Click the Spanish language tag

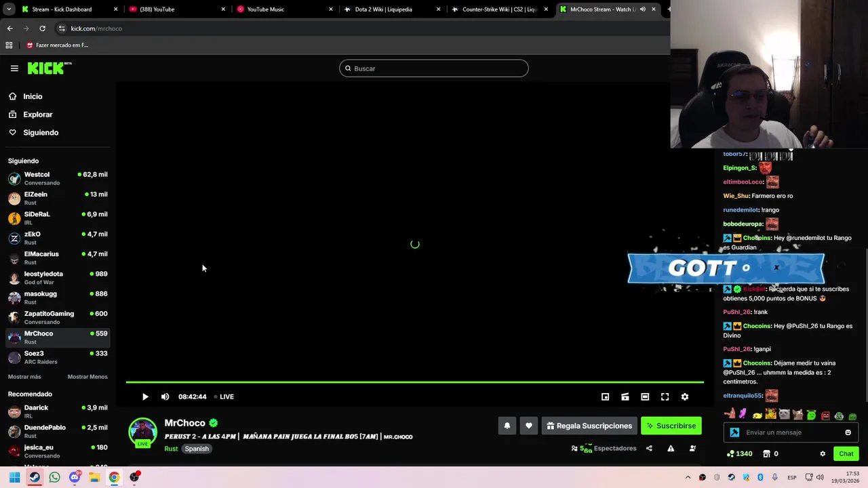(197, 449)
